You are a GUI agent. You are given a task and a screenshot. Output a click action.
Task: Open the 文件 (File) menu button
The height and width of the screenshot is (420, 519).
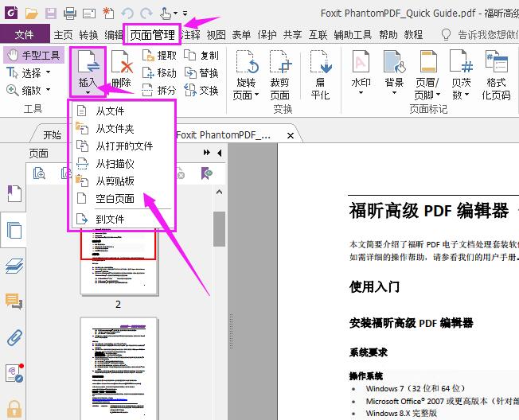24,35
